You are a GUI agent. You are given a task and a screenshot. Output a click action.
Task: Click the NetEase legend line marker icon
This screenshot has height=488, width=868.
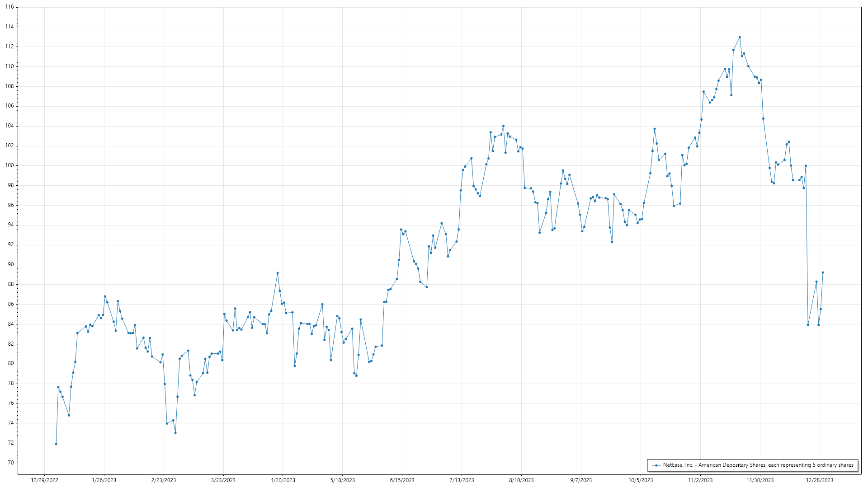(x=656, y=465)
